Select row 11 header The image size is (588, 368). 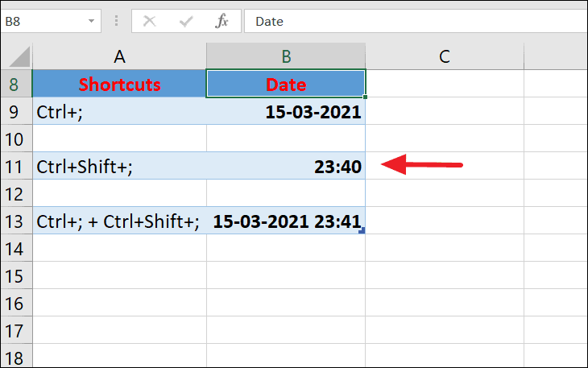click(x=16, y=166)
